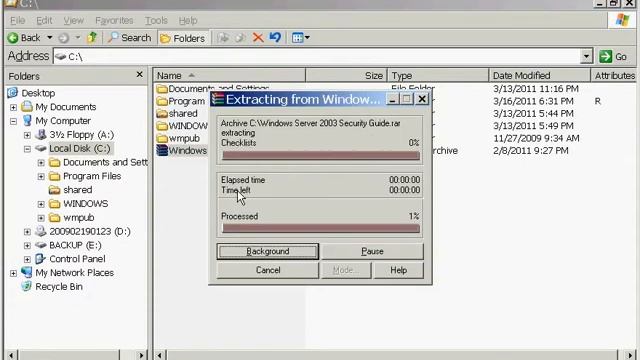This screenshot has height=360, width=640.
Task: Click the Move To toolbar icon
Action: pos(222,38)
